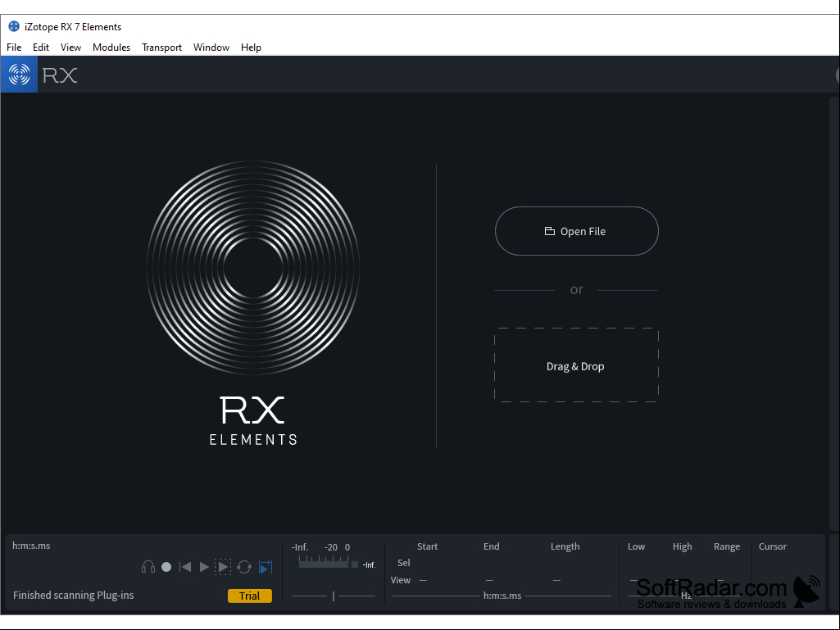Click the Play Selection button
Viewport: 840px width, 630px height.
(x=223, y=567)
